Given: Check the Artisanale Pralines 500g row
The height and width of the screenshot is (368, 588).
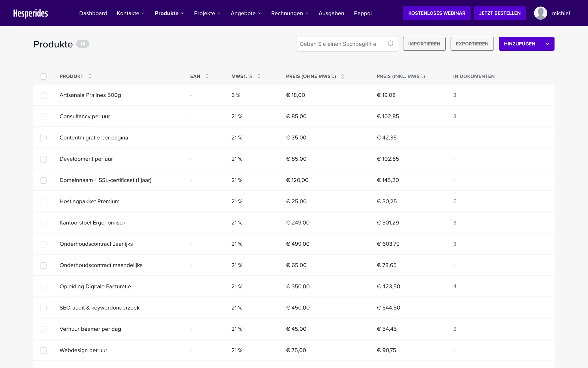Looking at the screenshot, I should 43,95.
